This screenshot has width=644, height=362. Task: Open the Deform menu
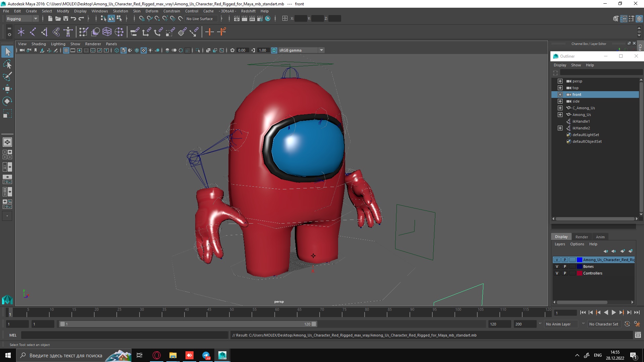click(x=152, y=11)
